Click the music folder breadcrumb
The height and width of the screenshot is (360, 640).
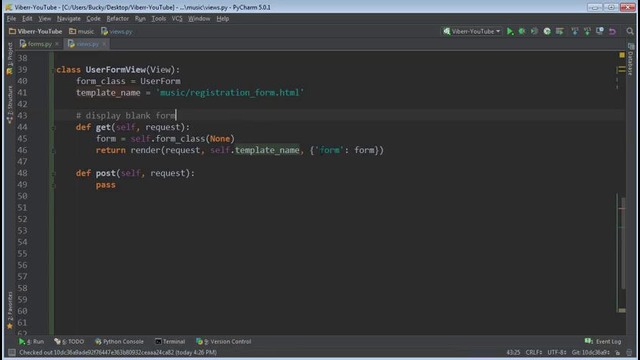coord(82,31)
